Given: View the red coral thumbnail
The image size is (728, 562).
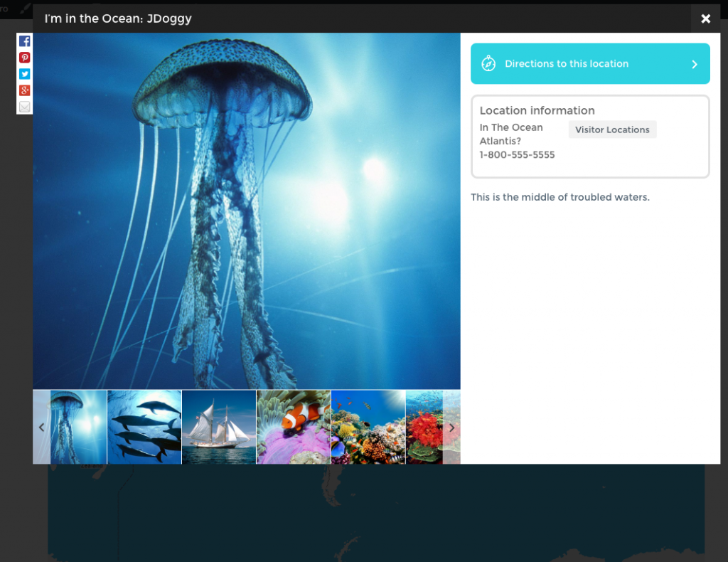Looking at the screenshot, I should coord(424,427).
